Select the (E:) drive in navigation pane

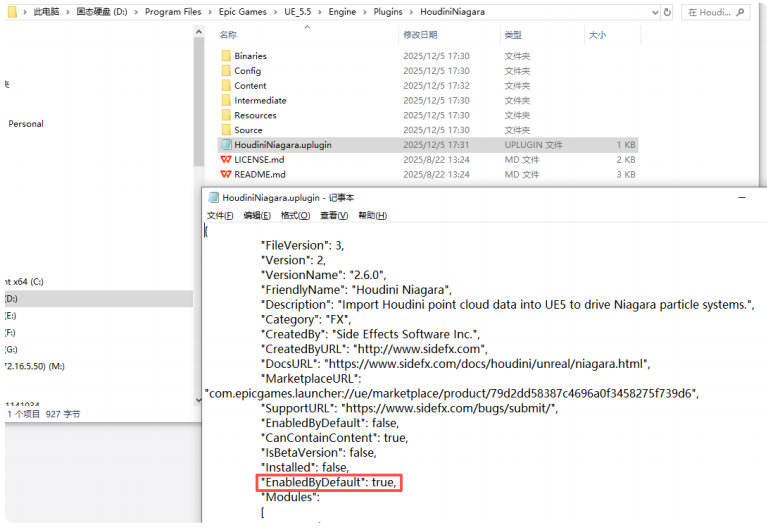(x=12, y=315)
